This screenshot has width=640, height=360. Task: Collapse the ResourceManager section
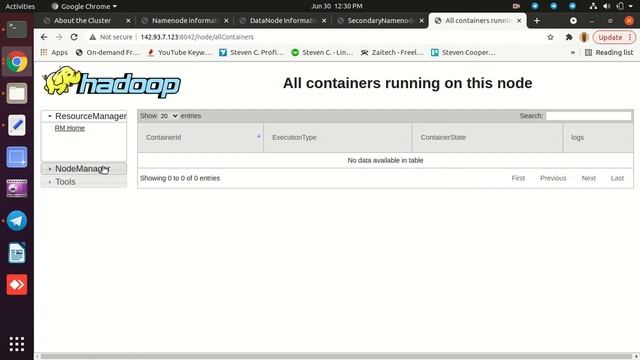pos(84,116)
